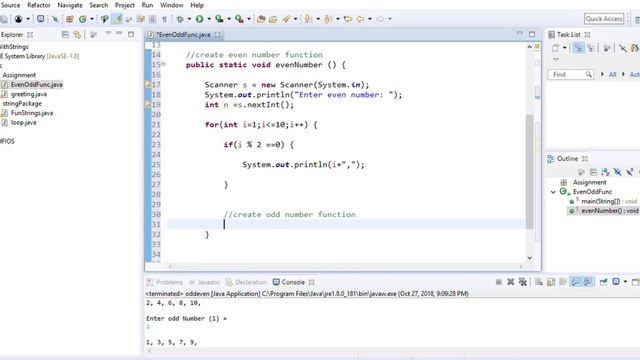This screenshot has width=640, height=360.
Task: Click Remove Launch X icon in Console
Action: (510, 282)
